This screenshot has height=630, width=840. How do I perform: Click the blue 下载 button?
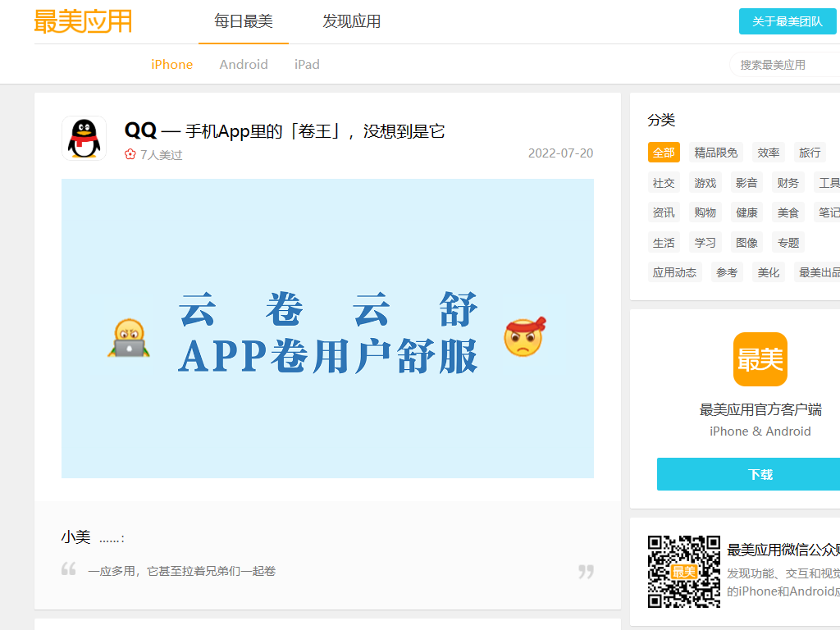point(760,474)
